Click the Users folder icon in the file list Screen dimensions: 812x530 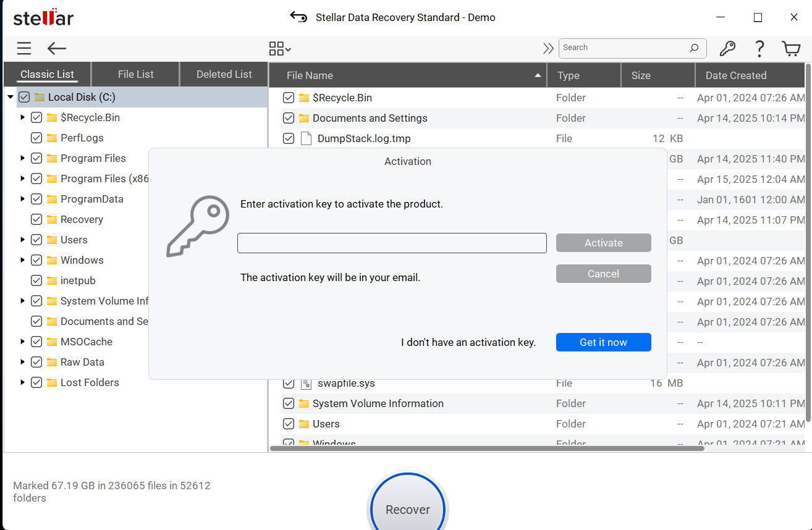(x=303, y=424)
